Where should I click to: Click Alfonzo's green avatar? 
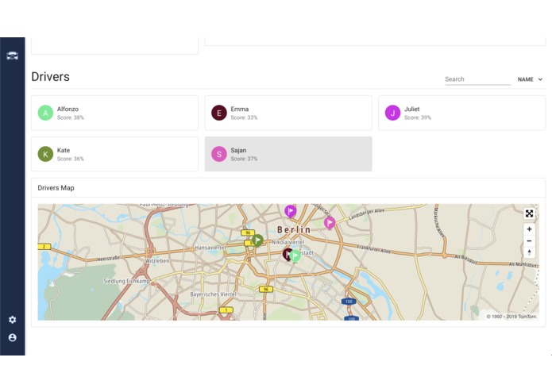[45, 113]
